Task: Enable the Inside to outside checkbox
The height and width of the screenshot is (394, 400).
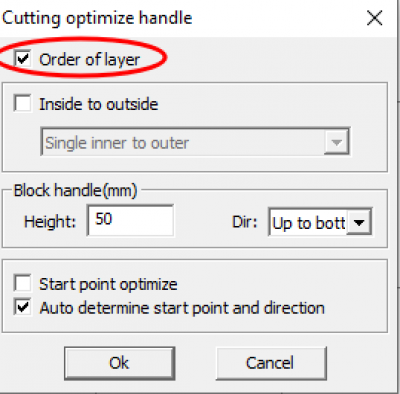Action: click(x=23, y=103)
